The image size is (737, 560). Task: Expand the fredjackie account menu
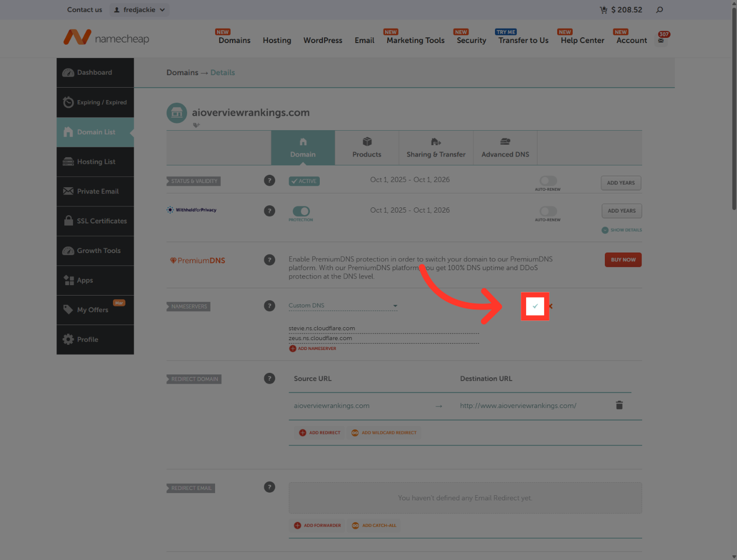pos(139,9)
